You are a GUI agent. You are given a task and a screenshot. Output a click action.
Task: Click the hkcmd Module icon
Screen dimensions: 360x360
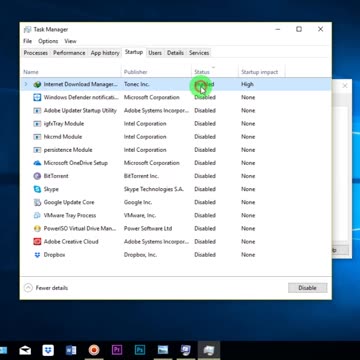tap(37, 137)
